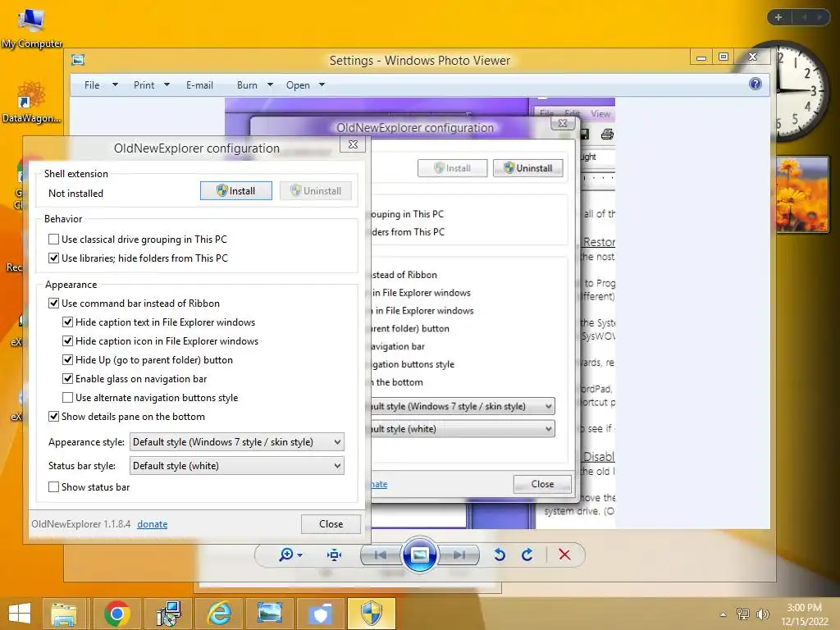Uncheck Hide caption icon in File Explorer
Screen dimensions: 840x630
(x=67, y=340)
